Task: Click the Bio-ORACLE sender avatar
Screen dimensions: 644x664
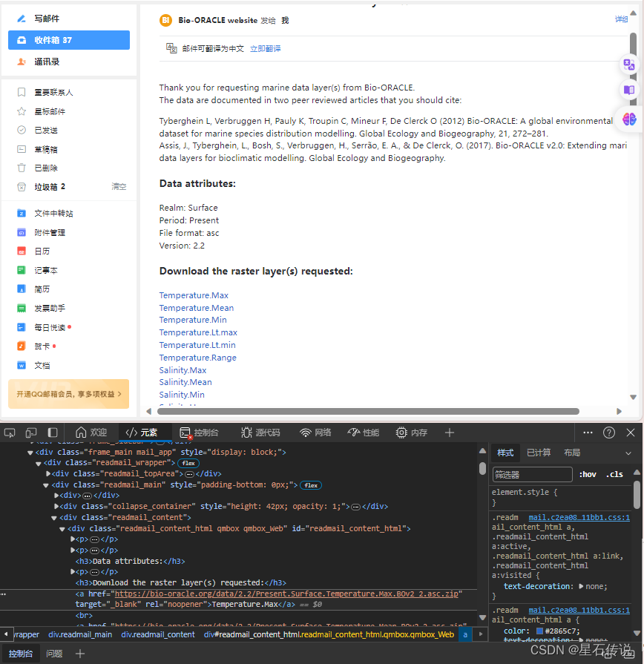Action: (165, 20)
